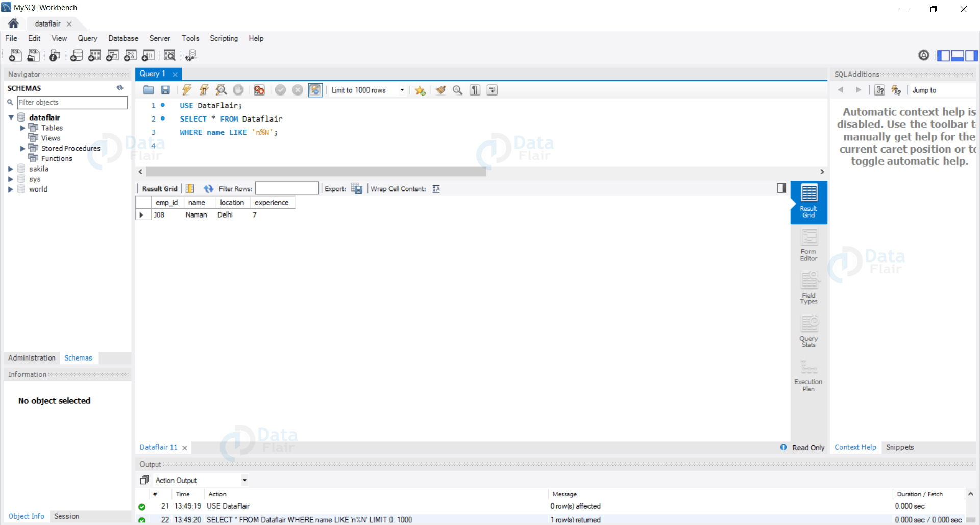This screenshot has width=980, height=525.
Task: Expand the world schema
Action: point(11,189)
